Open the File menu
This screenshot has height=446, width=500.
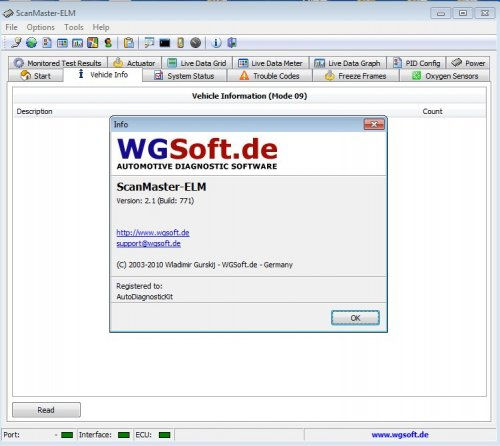(x=11, y=27)
